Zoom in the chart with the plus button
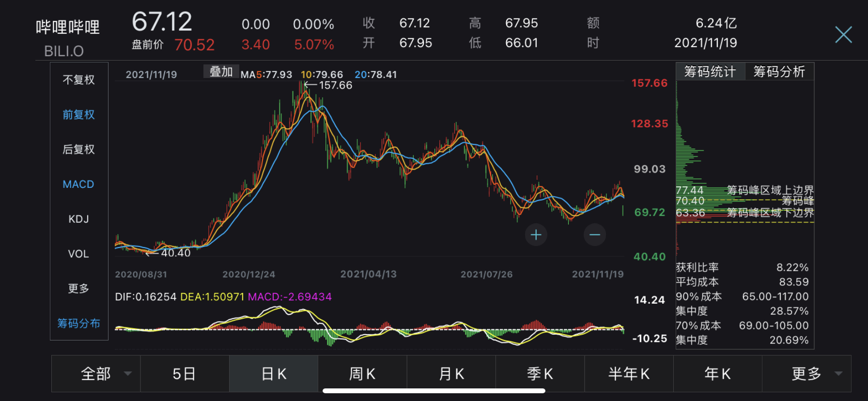This screenshot has width=868, height=401. coord(536,235)
